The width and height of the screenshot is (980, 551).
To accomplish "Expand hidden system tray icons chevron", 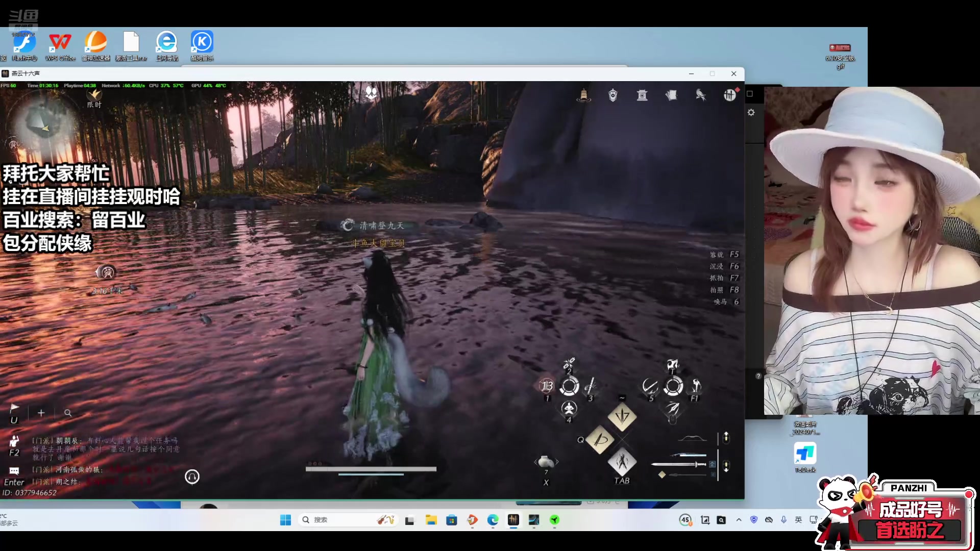I will point(739,520).
